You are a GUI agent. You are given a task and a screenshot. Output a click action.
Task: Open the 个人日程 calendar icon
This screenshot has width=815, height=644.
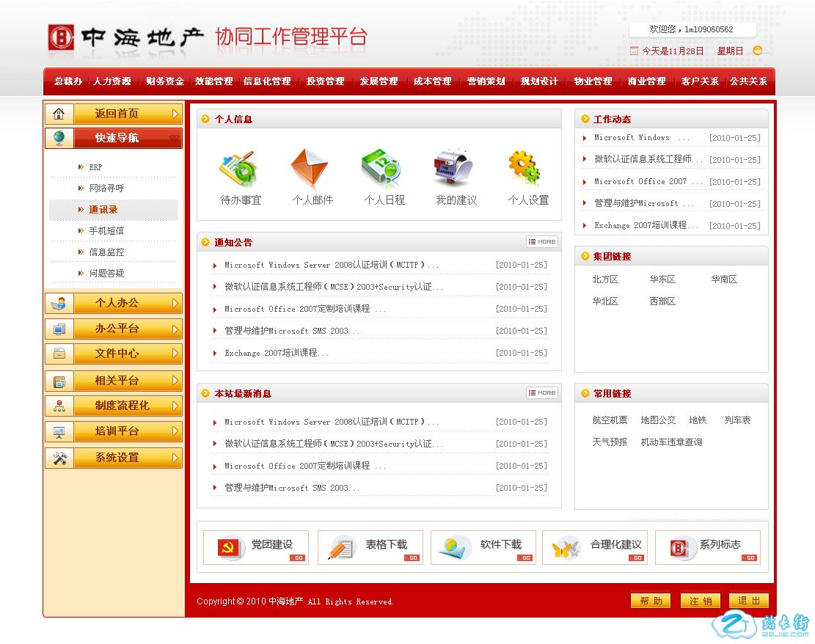(x=382, y=169)
